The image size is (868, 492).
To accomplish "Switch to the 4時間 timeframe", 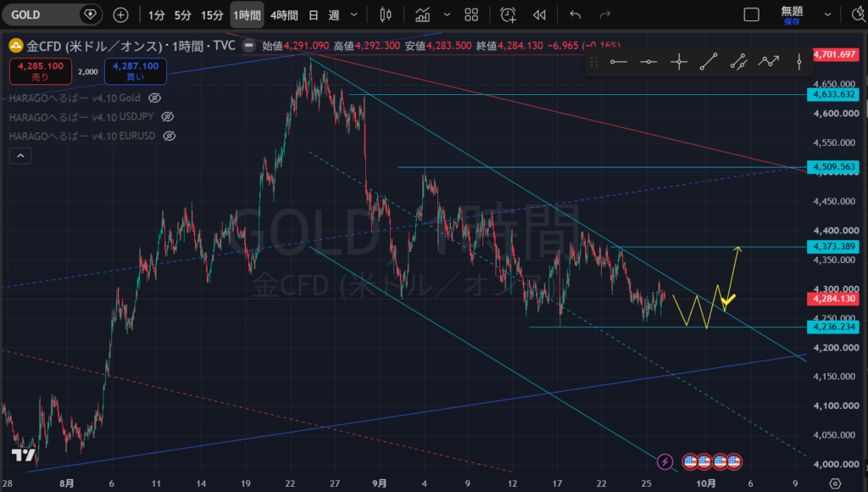I will [x=284, y=15].
